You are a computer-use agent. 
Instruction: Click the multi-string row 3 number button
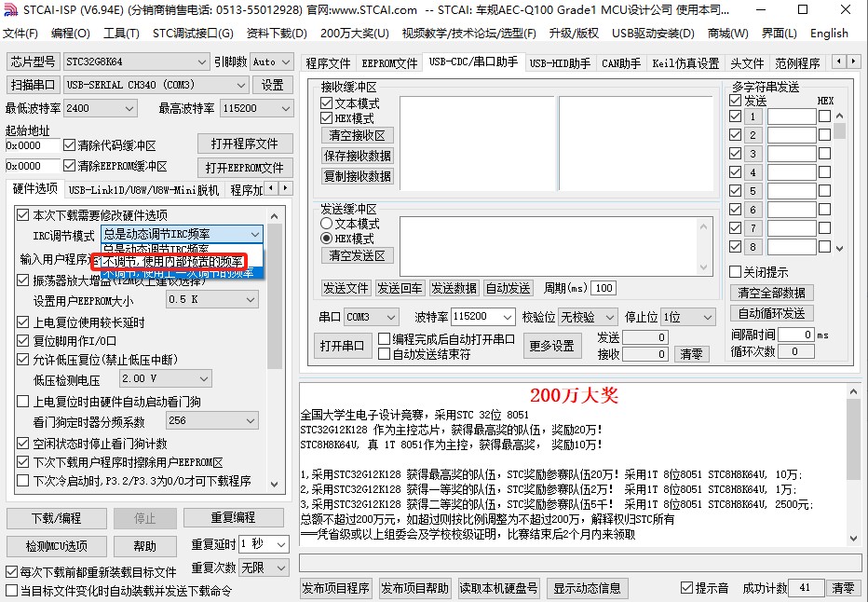click(753, 154)
